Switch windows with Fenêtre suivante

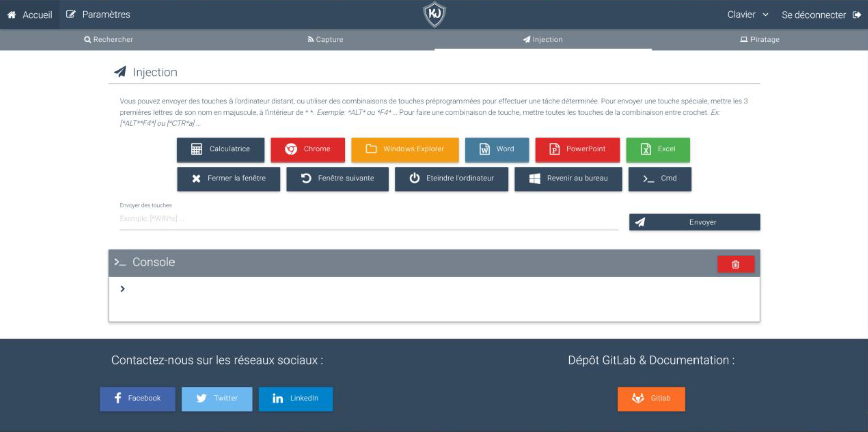coord(337,179)
